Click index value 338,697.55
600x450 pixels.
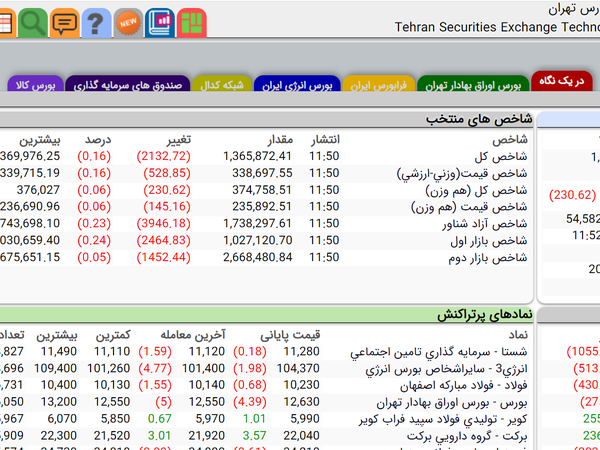[262, 173]
